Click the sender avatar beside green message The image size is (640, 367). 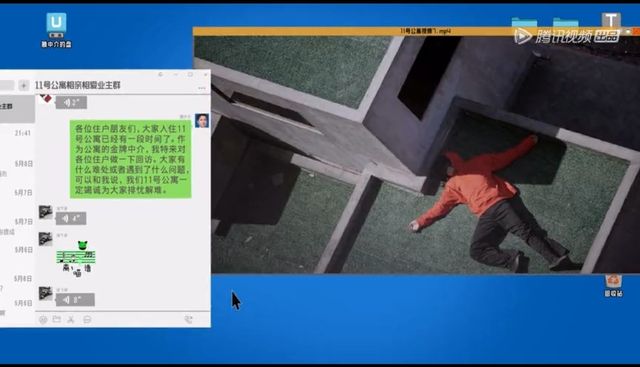tap(202, 120)
